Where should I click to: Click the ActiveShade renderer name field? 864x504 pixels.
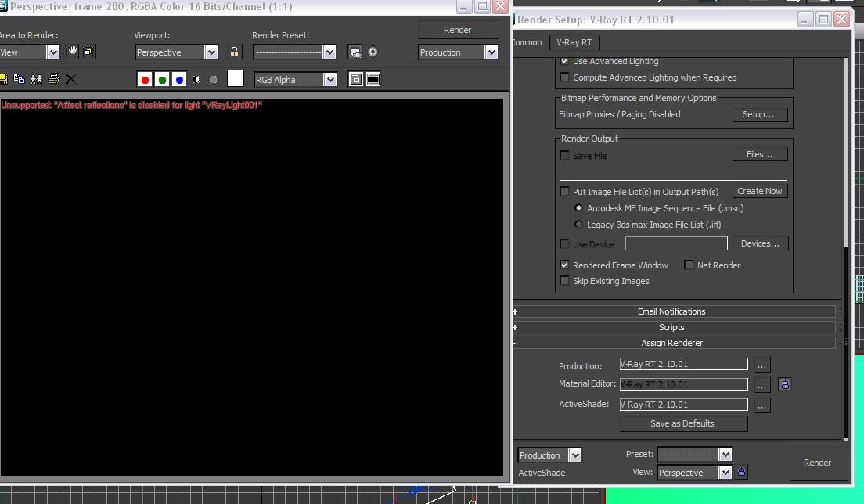point(684,405)
